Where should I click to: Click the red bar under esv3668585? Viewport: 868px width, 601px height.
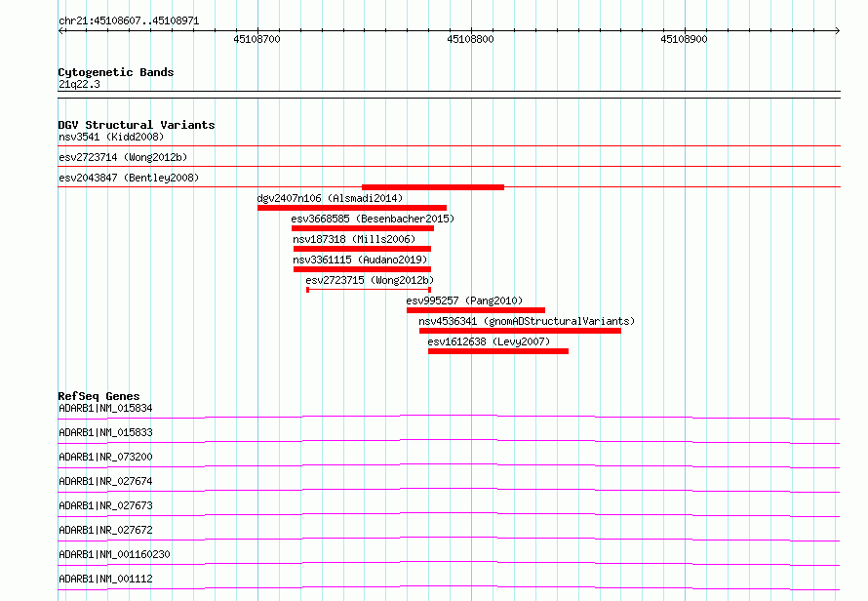(x=363, y=228)
